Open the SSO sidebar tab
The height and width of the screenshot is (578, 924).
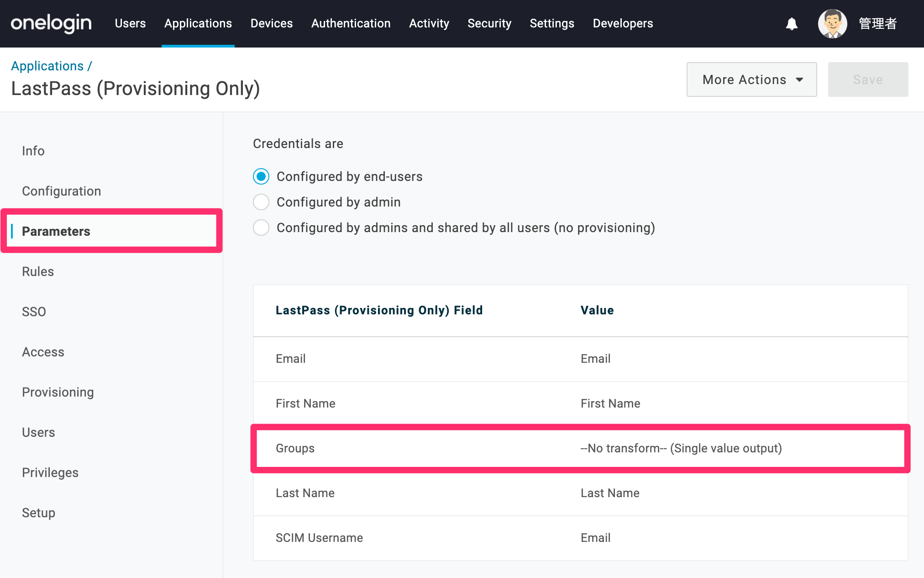click(34, 312)
